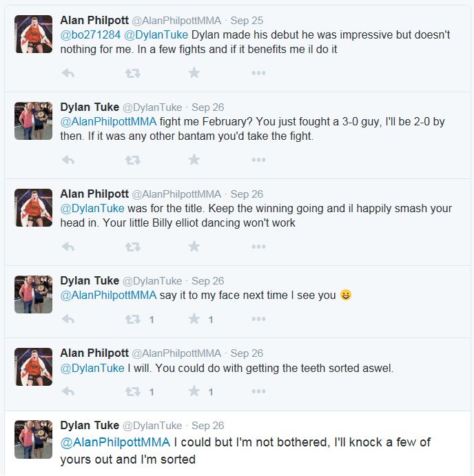474x476 pixels.
Task: Open Dylan Tuke's avatar on the last tweet
Action: [x=33, y=439]
